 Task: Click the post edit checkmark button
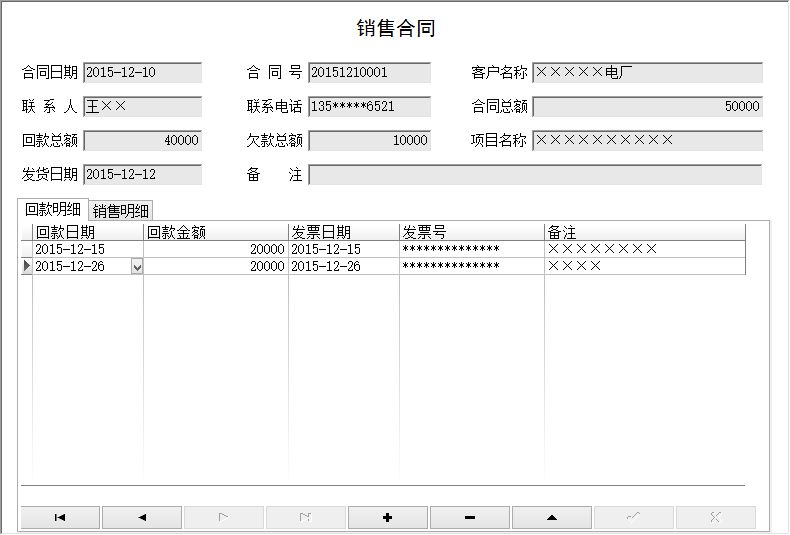[634, 517]
